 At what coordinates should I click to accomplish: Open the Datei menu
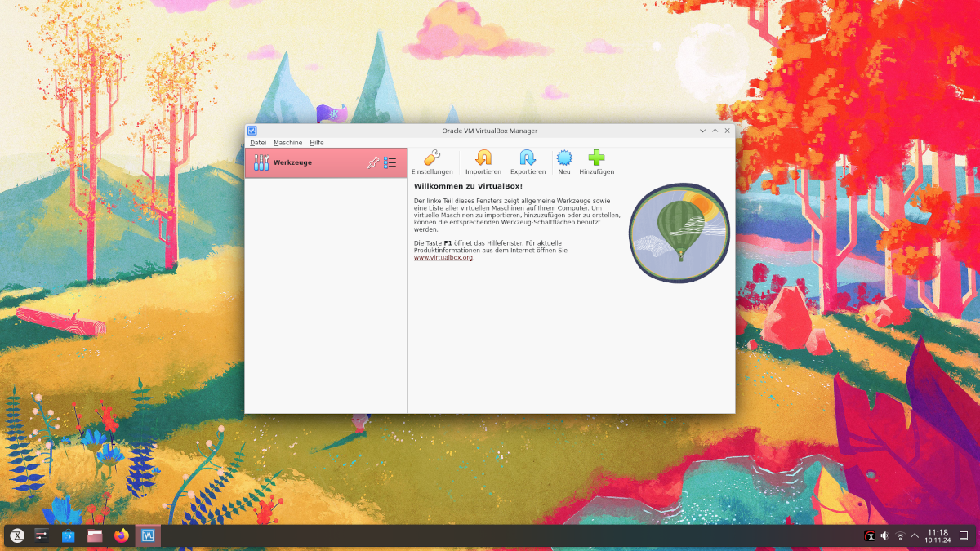click(258, 142)
